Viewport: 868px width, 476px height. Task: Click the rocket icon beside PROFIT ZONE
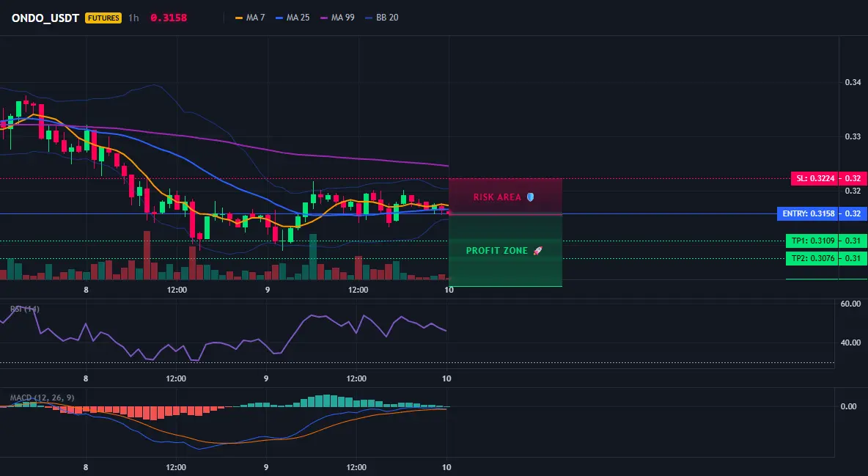point(537,251)
